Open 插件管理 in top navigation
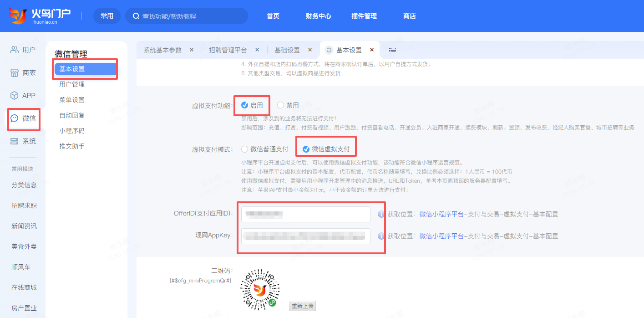The image size is (644, 318). [364, 16]
